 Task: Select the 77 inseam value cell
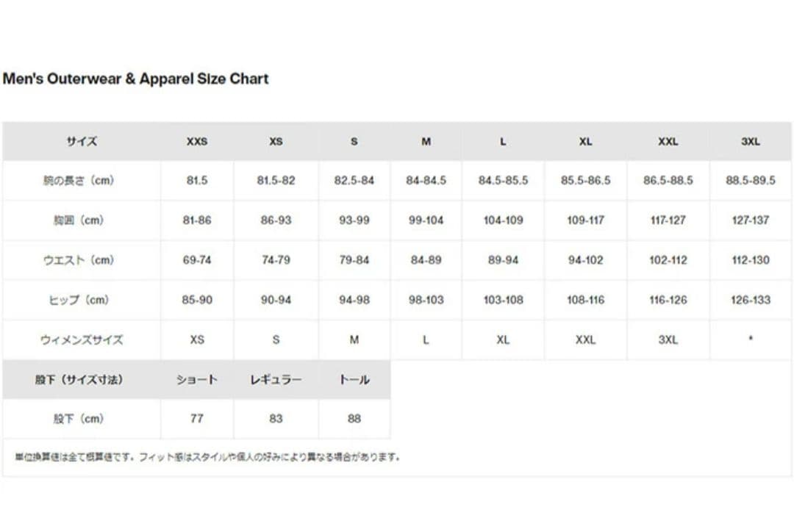[x=197, y=419]
